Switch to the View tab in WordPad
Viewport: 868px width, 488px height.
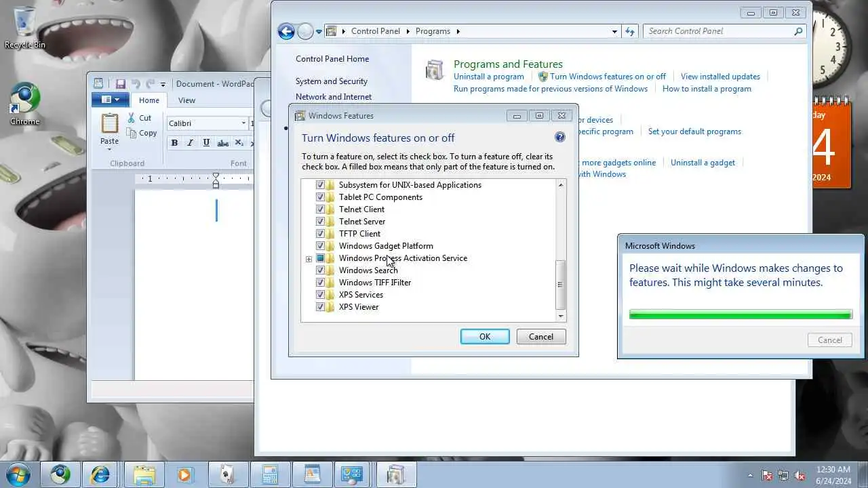pyautogui.click(x=186, y=100)
